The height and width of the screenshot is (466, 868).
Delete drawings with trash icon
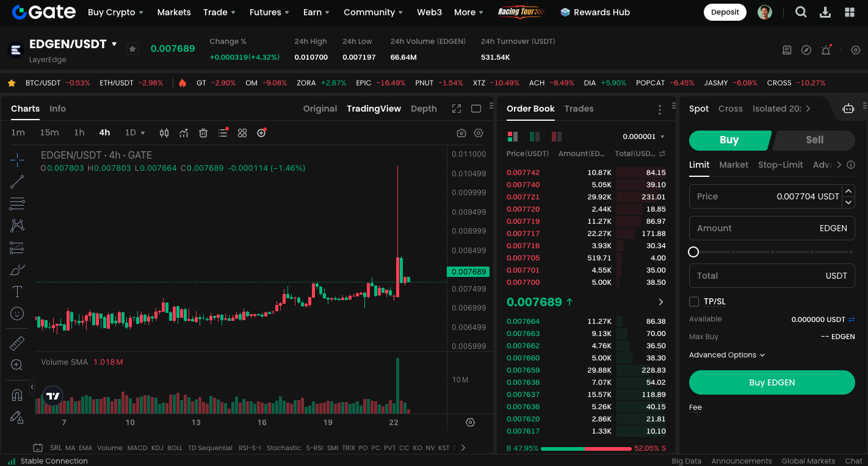click(203, 133)
